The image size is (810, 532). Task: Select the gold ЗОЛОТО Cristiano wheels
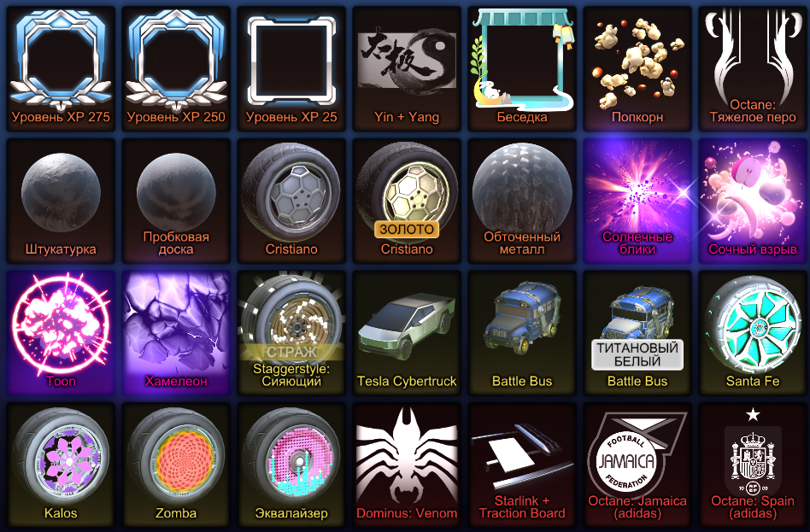407,201
